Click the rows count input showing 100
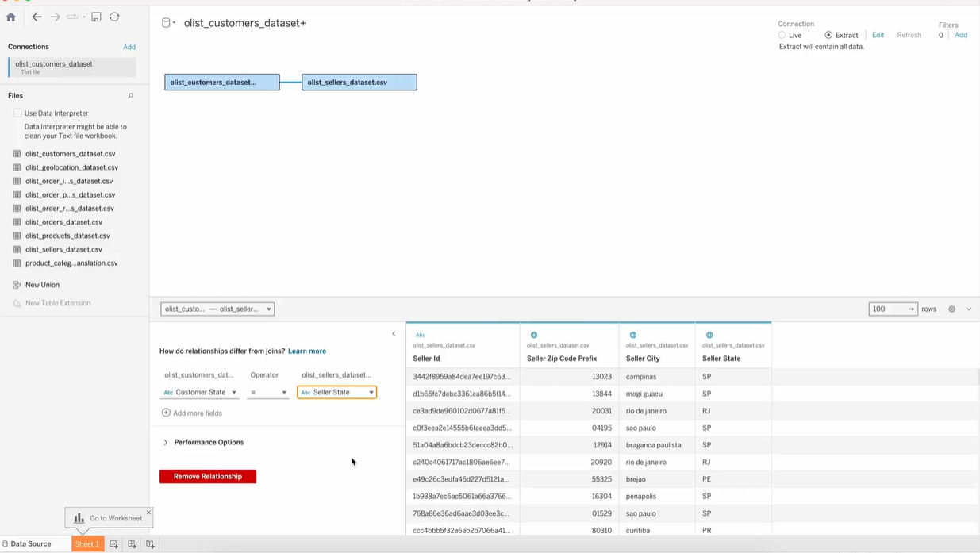 coord(893,309)
